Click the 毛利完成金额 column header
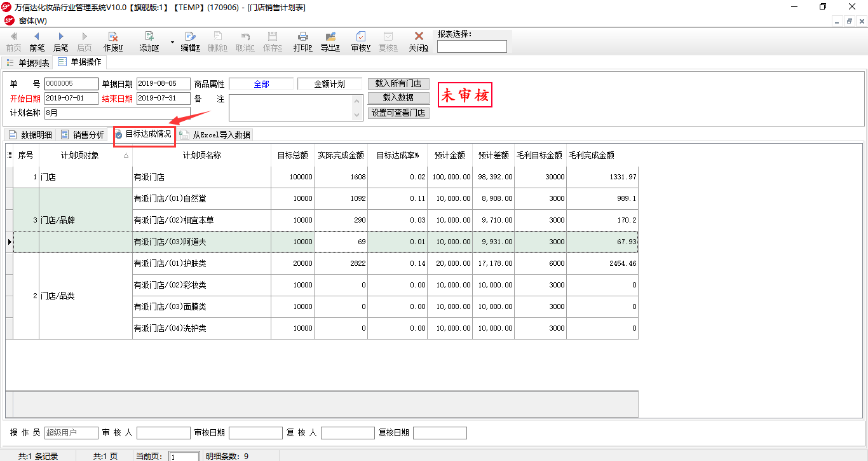Image resolution: width=868 pixels, height=461 pixels. pyautogui.click(x=602, y=155)
